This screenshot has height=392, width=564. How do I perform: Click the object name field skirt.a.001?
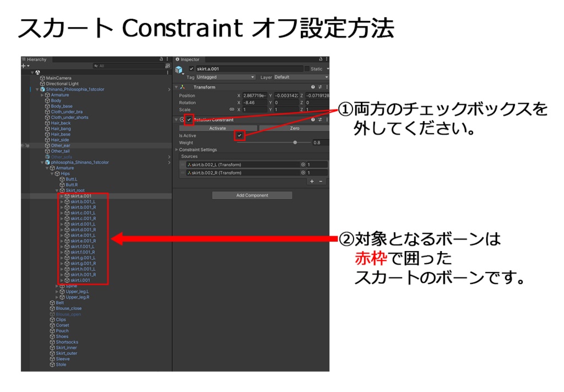[x=249, y=69]
